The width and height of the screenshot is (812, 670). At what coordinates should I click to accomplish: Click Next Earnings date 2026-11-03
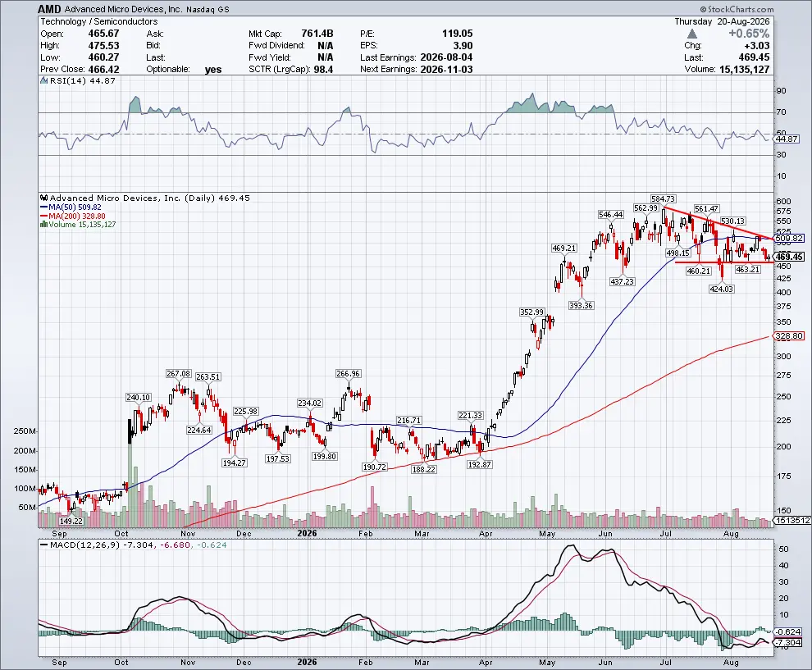coord(446,69)
